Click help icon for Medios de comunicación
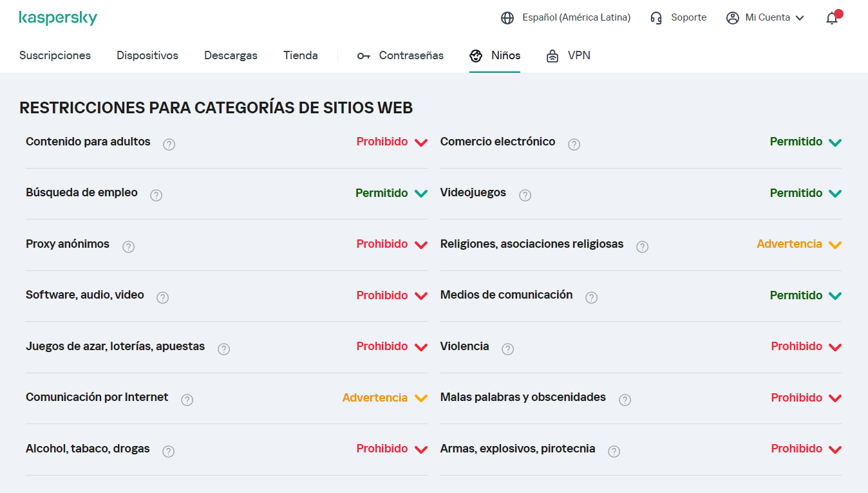868x493 pixels. (591, 297)
